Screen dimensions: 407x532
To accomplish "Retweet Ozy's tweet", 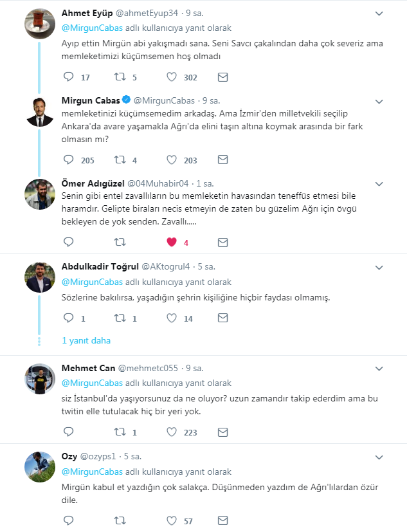I will click(120, 520).
